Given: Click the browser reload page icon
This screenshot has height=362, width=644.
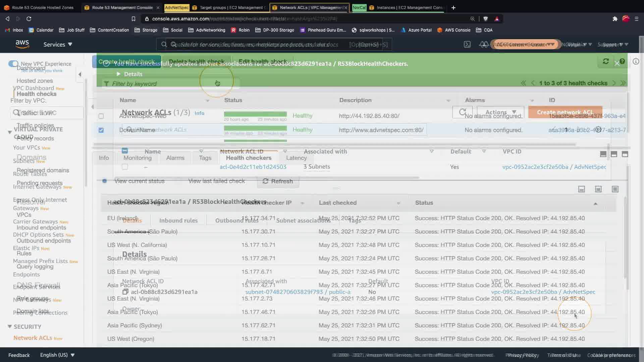Looking at the screenshot, I should pyautogui.click(x=29, y=19).
